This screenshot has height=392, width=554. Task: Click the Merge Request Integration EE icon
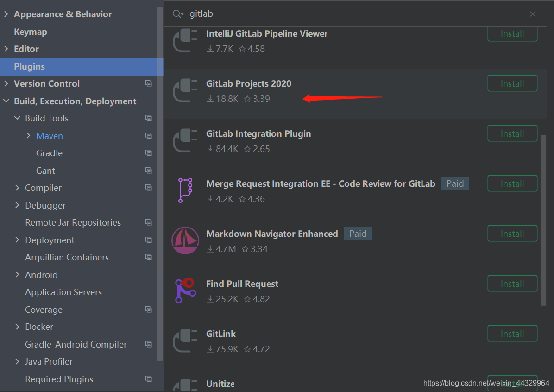pos(185,190)
